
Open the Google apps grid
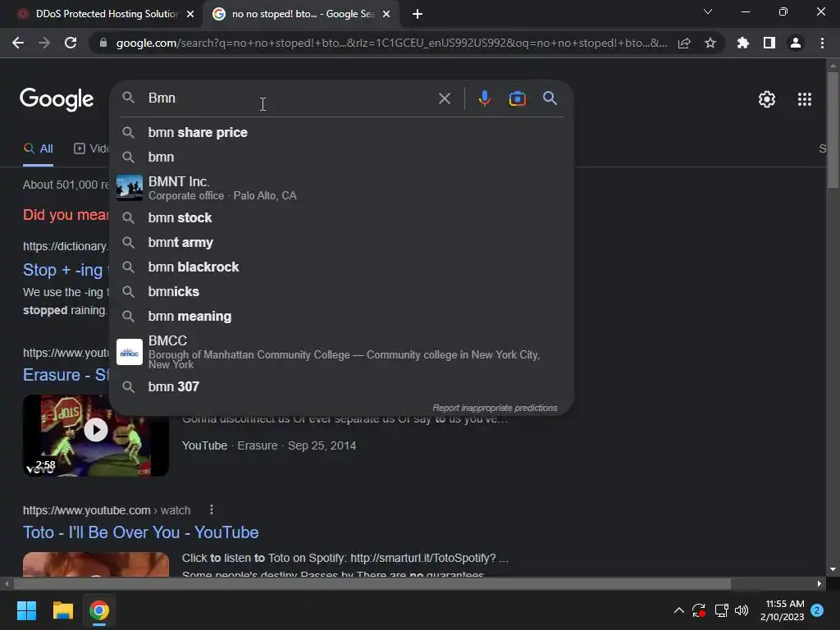click(804, 99)
